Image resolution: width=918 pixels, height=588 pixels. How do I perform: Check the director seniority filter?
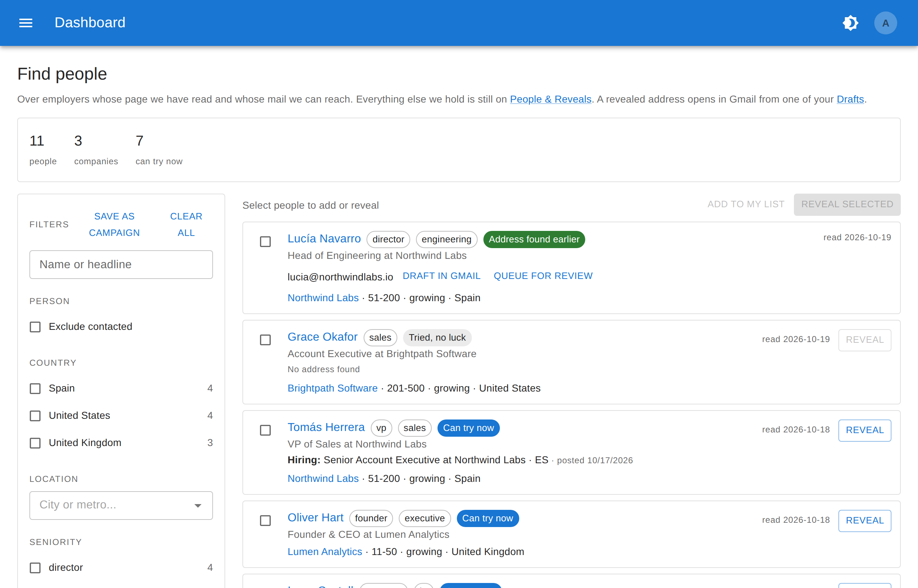(x=35, y=568)
